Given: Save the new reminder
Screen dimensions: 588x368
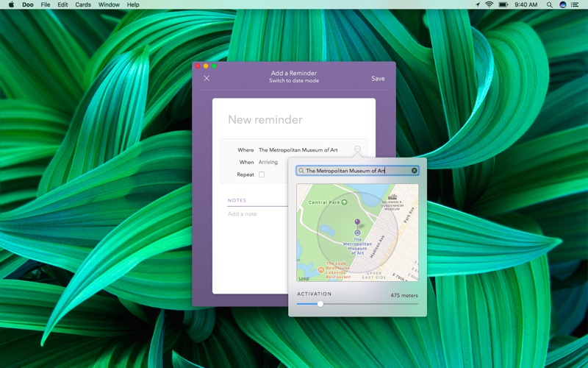Looking at the screenshot, I should pos(378,79).
